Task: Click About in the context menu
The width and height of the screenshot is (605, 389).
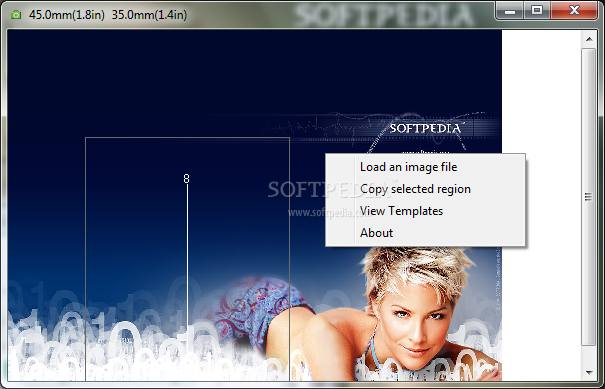Action: click(425, 233)
